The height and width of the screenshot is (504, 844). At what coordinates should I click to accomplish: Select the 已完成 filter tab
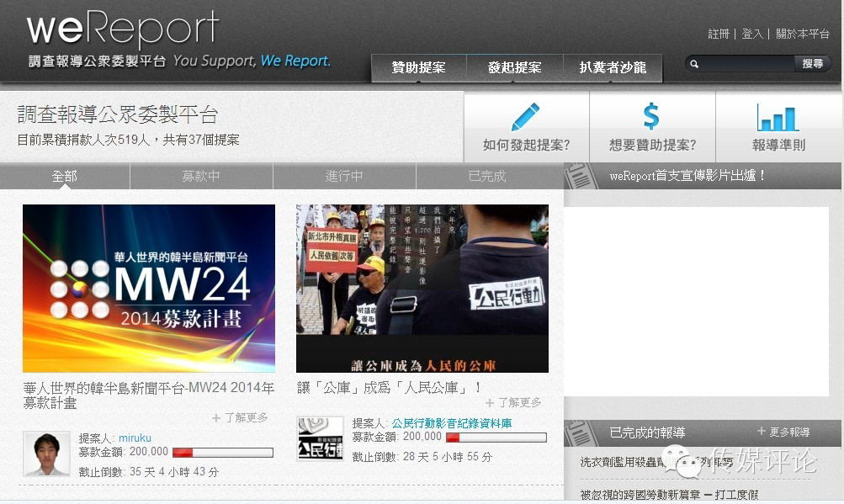pos(488,176)
